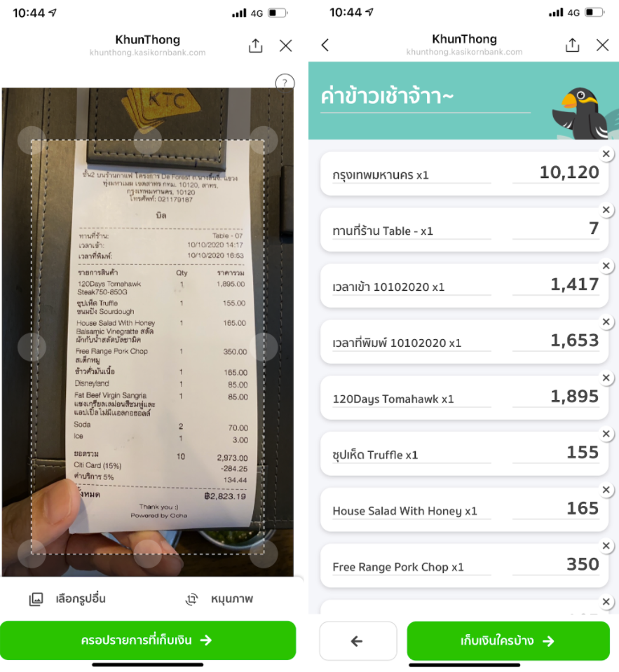This screenshot has width=619, height=672.
Task: Click the ครอปรายการที่เก็บเงิน green button
Action: tap(148, 640)
